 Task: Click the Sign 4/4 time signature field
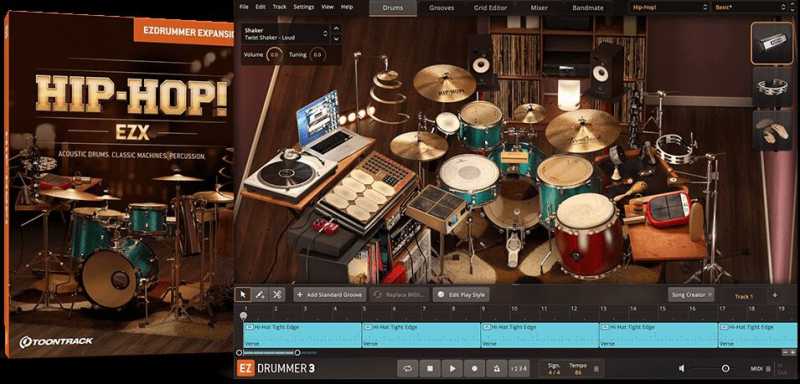[x=554, y=369]
